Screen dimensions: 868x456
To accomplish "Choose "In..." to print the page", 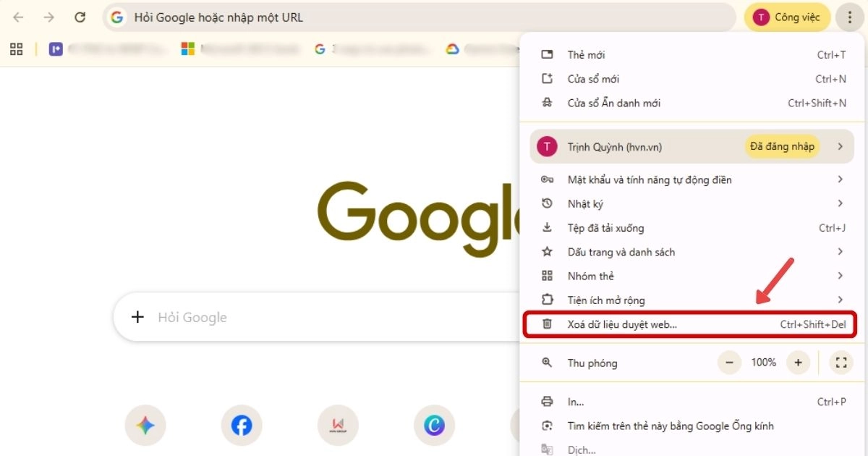I will pyautogui.click(x=693, y=402).
